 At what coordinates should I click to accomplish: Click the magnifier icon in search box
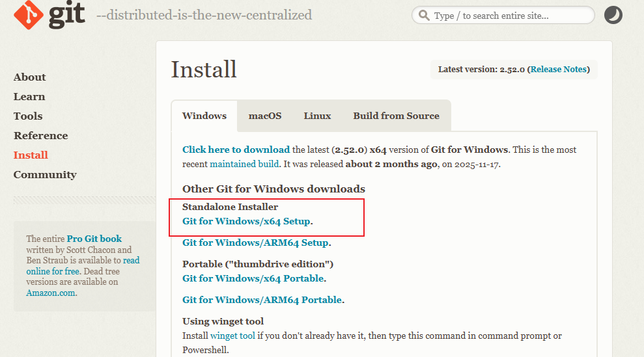424,16
